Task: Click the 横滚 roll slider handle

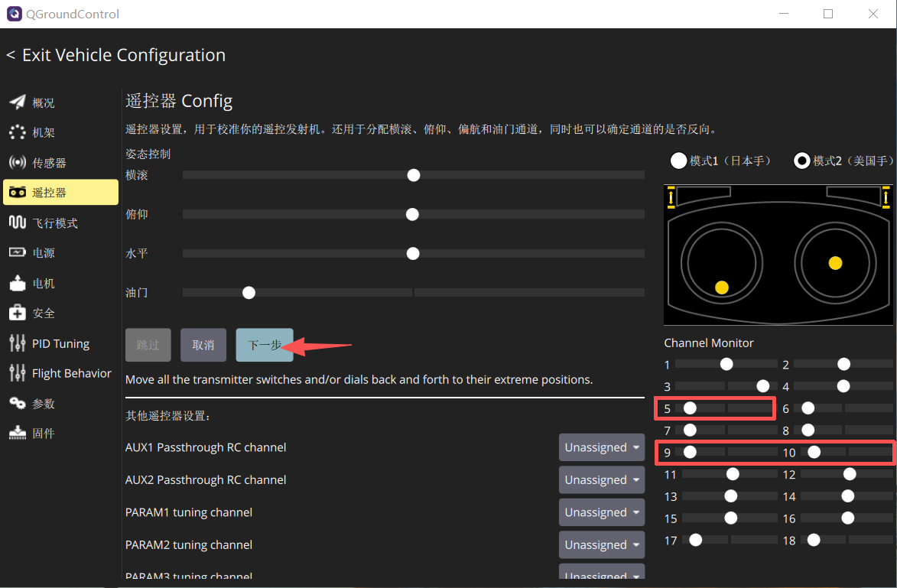Action: (x=414, y=175)
